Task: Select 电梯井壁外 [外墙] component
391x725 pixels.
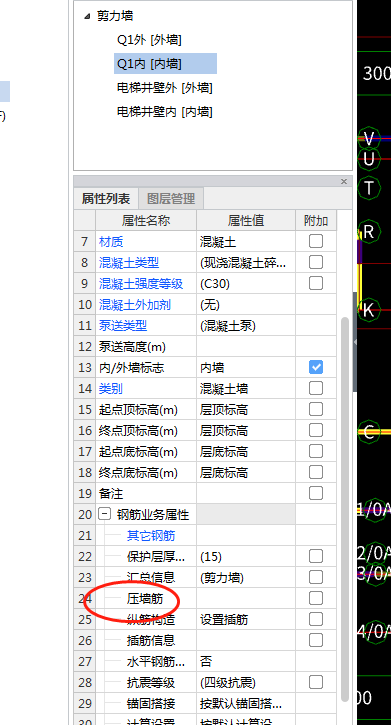Action: pos(165,88)
